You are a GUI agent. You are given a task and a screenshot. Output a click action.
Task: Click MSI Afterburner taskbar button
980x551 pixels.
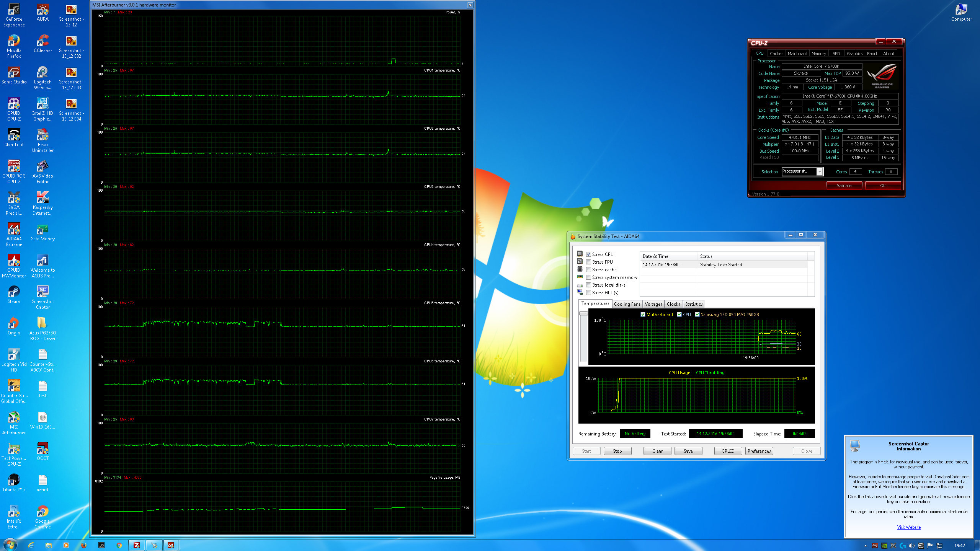point(154,545)
